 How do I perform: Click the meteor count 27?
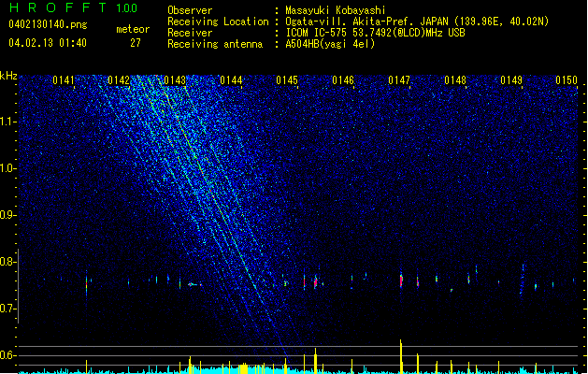click(136, 43)
